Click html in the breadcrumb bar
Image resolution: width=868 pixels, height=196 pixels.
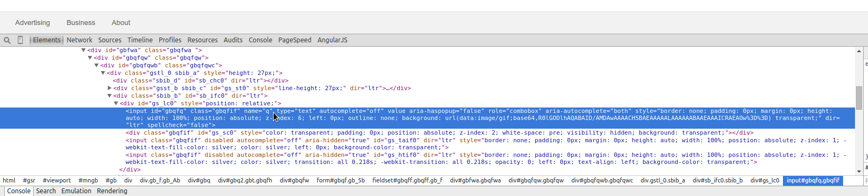point(9,180)
